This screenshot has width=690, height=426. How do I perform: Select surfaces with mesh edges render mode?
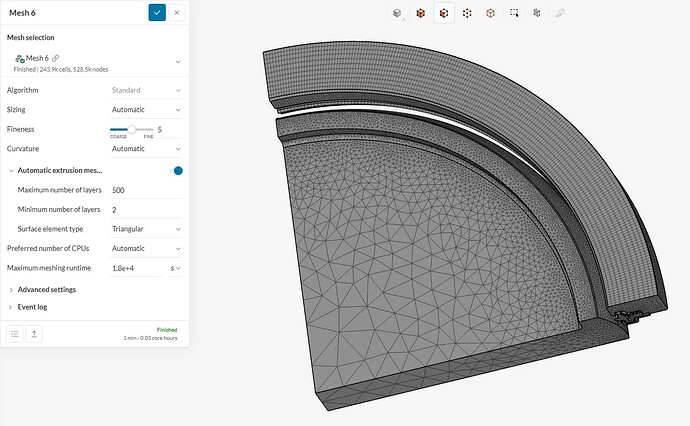pos(444,13)
